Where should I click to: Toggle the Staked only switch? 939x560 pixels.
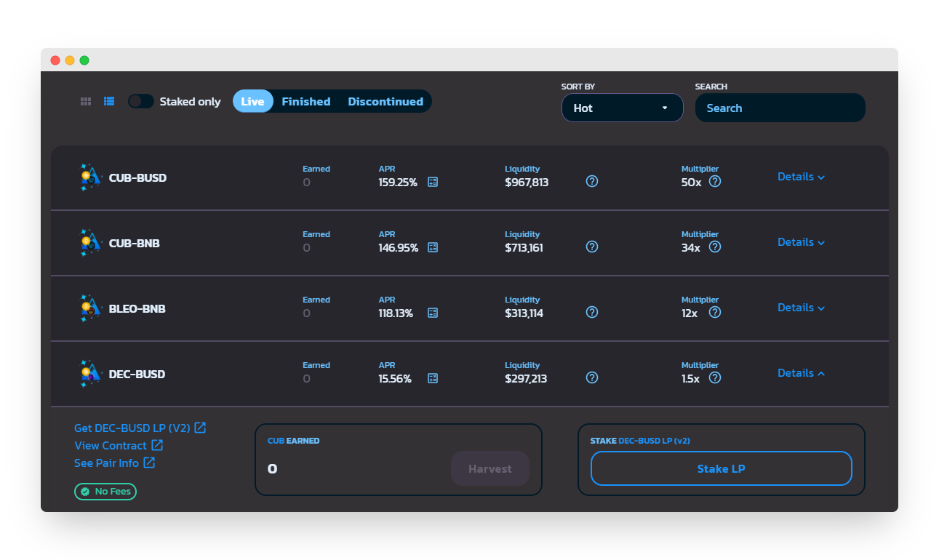click(141, 101)
